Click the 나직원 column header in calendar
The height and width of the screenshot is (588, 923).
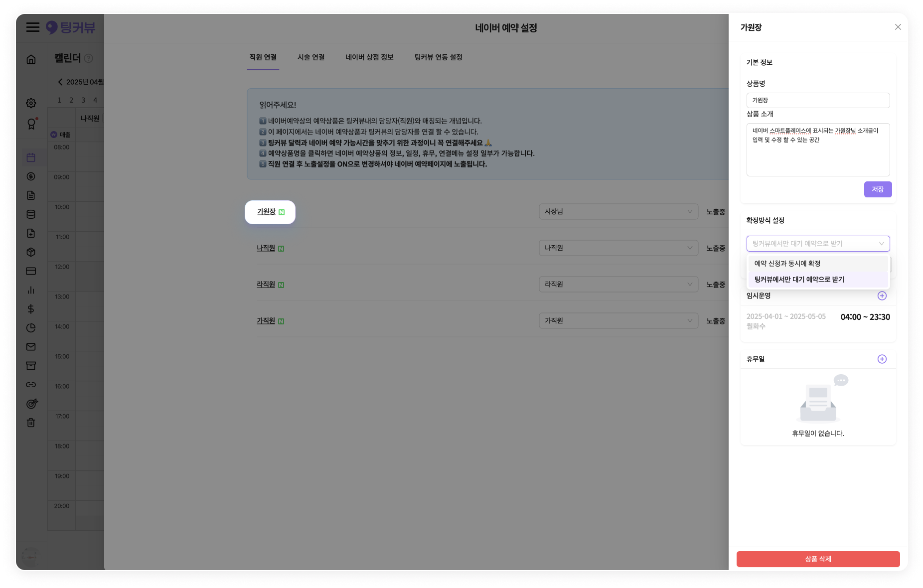90,119
